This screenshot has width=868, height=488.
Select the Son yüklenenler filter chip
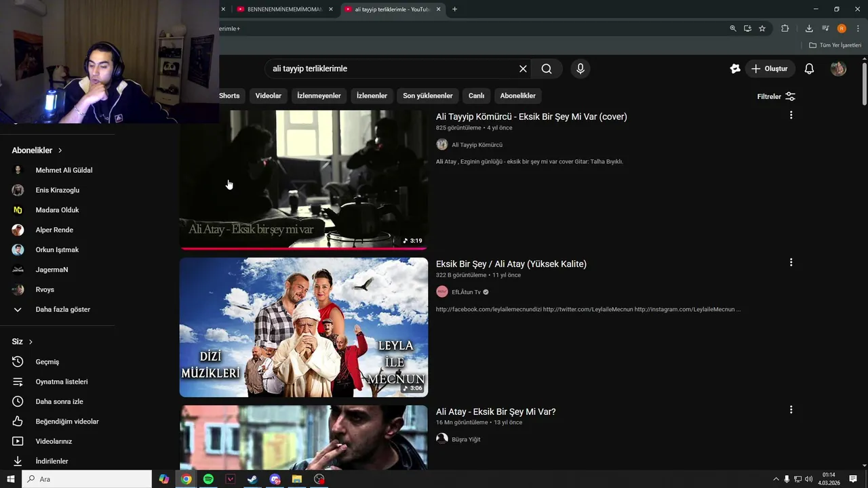pos(428,96)
